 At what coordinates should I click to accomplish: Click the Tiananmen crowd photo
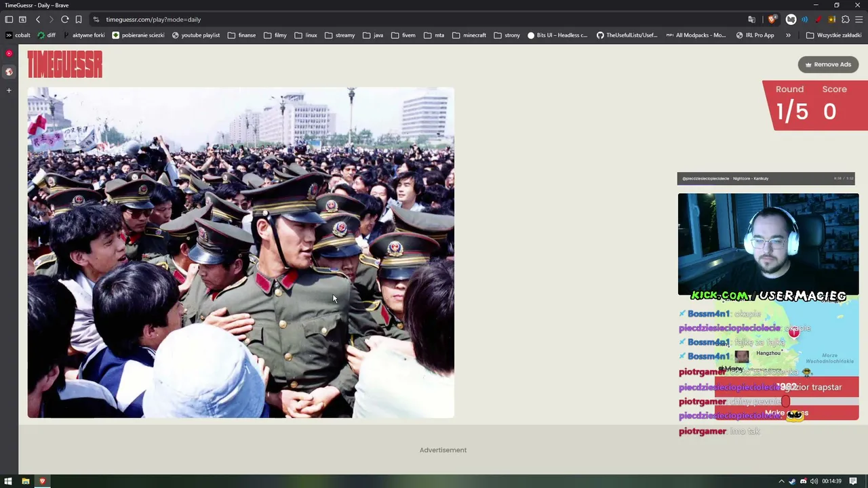(x=241, y=252)
